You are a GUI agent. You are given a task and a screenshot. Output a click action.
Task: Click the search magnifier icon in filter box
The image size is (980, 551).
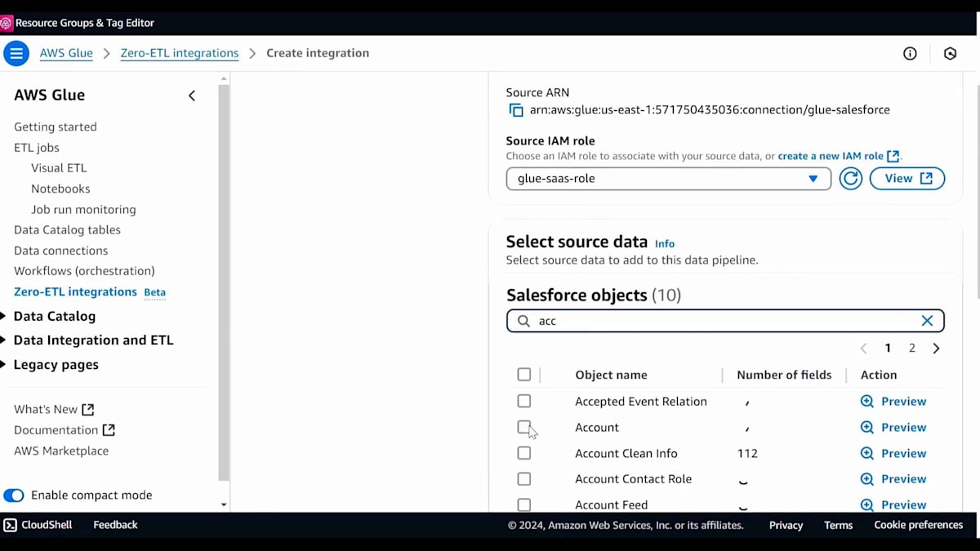[x=524, y=321]
